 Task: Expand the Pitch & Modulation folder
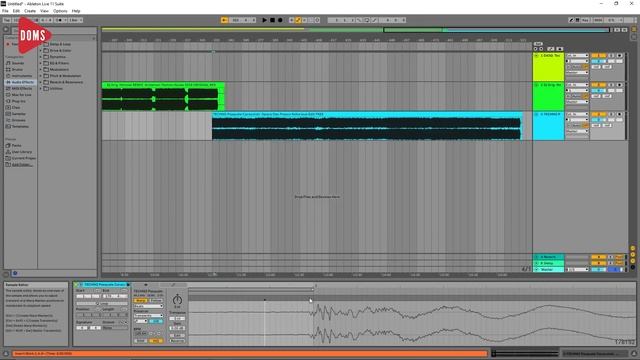pyautogui.click(x=41, y=76)
